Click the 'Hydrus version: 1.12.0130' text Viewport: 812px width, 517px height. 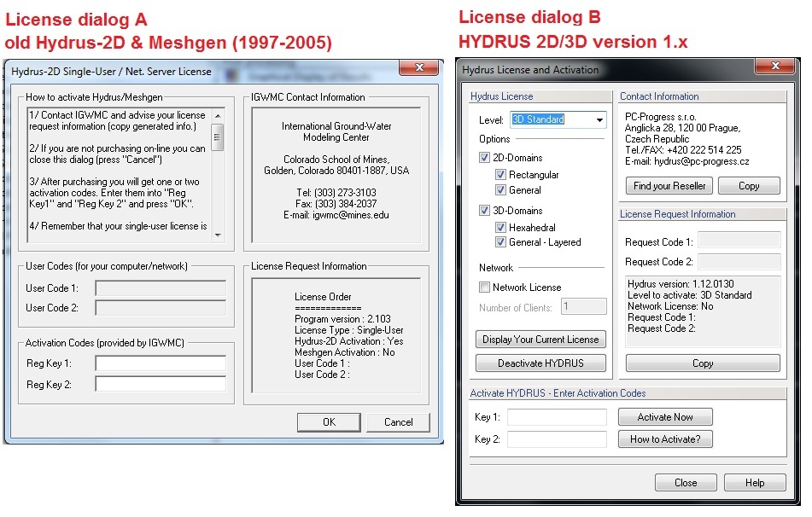click(681, 283)
